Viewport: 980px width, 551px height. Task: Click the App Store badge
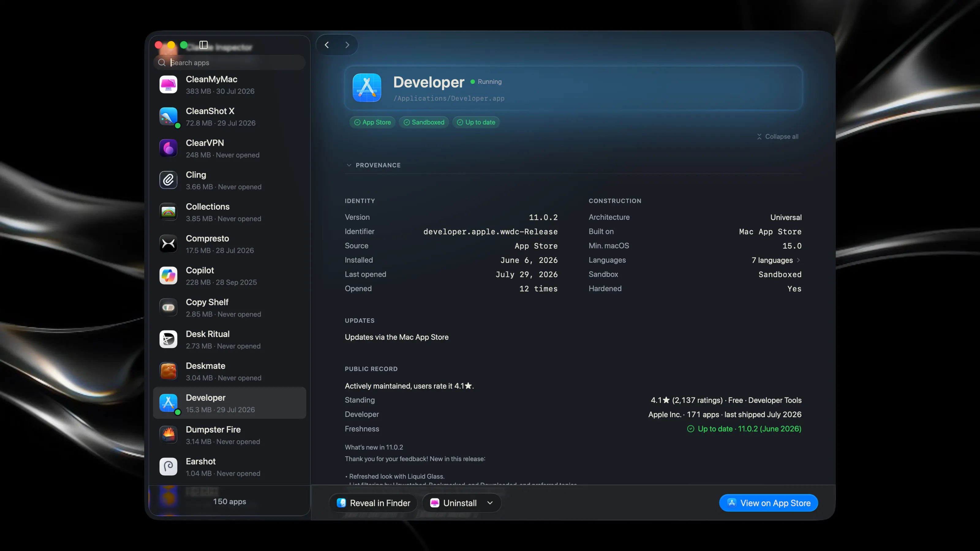coord(372,122)
